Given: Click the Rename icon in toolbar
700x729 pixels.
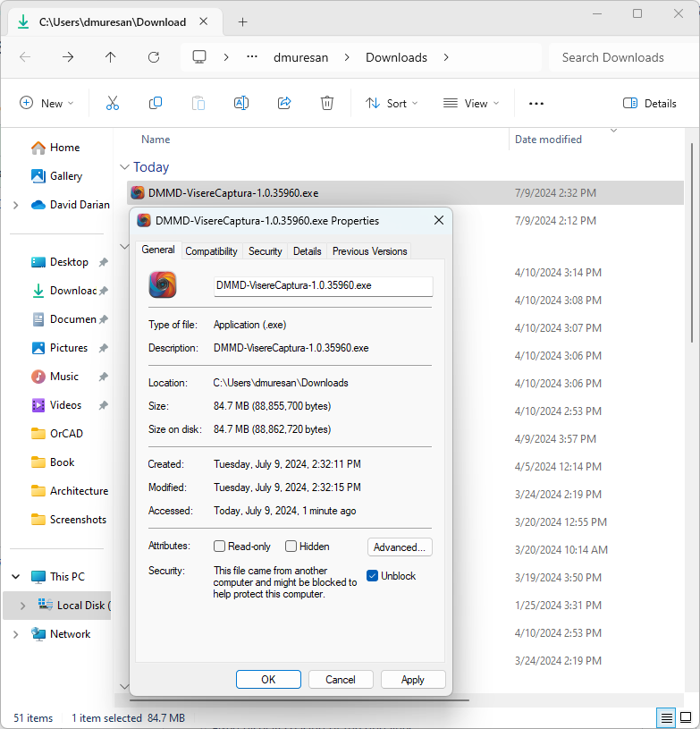Looking at the screenshot, I should tap(241, 104).
